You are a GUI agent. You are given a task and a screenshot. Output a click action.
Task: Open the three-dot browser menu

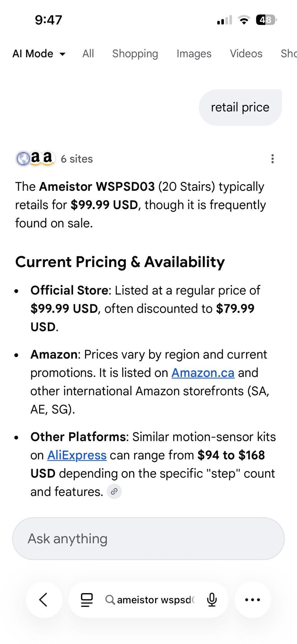252,599
